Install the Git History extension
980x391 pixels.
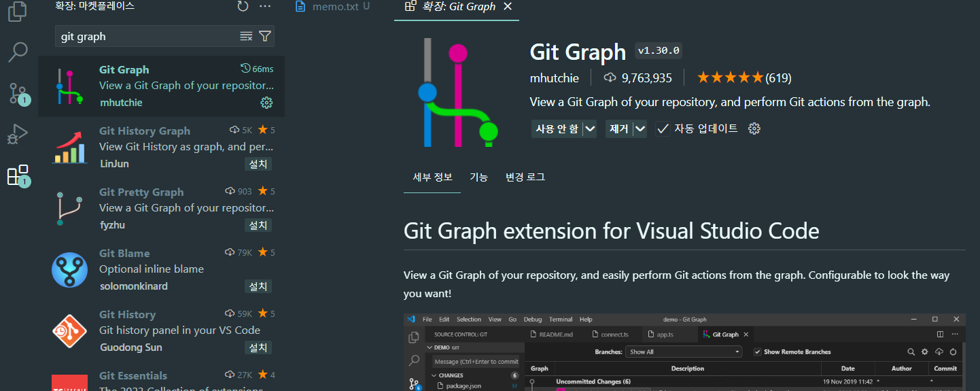[x=258, y=347]
